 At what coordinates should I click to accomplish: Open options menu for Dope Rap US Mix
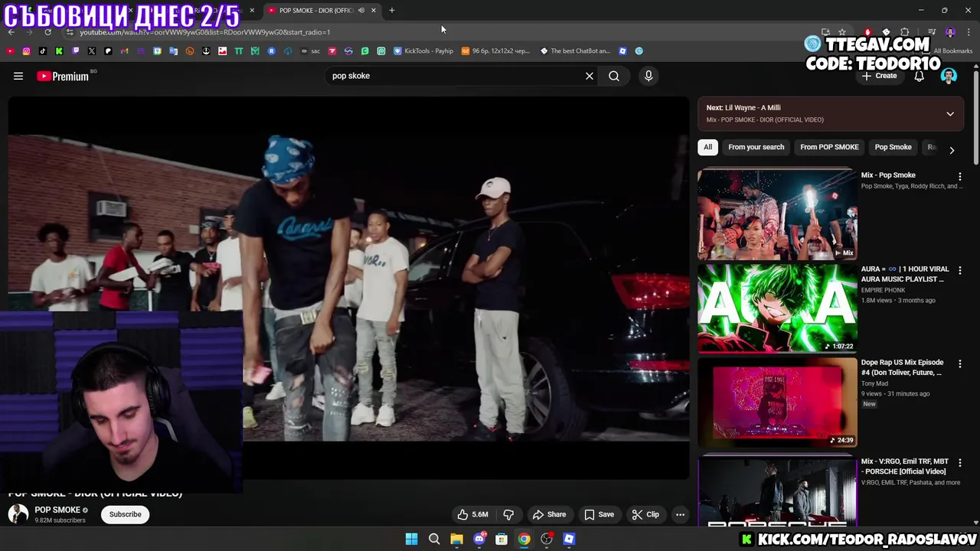[x=960, y=364]
